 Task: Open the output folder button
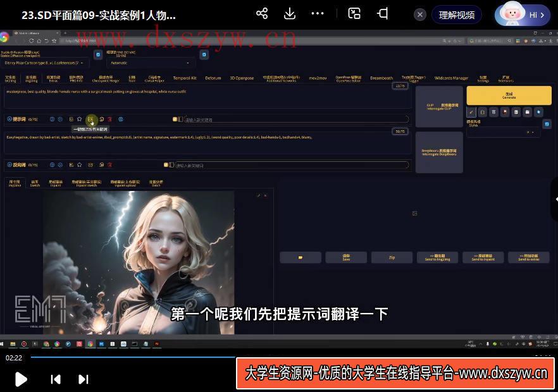point(301,257)
